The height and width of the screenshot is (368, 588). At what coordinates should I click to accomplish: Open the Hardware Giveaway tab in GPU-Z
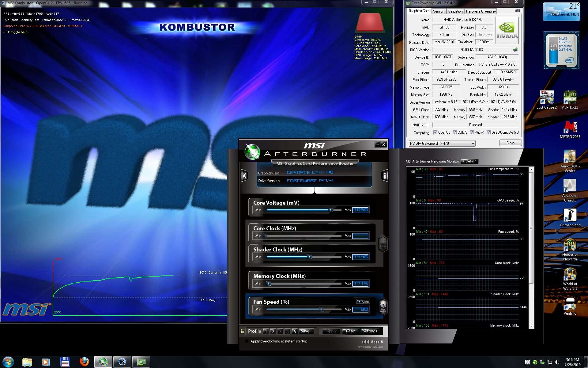pos(481,11)
